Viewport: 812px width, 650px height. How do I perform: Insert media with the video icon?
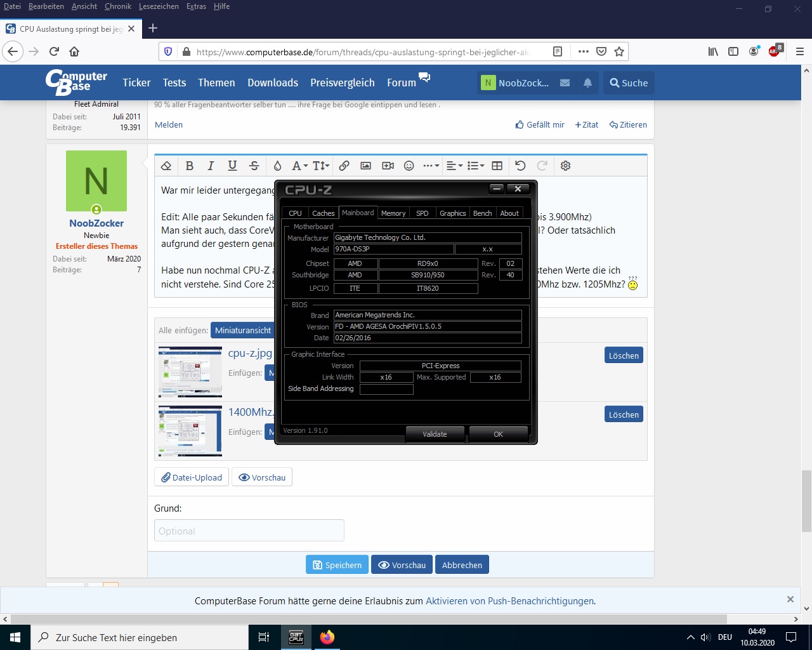(388, 166)
